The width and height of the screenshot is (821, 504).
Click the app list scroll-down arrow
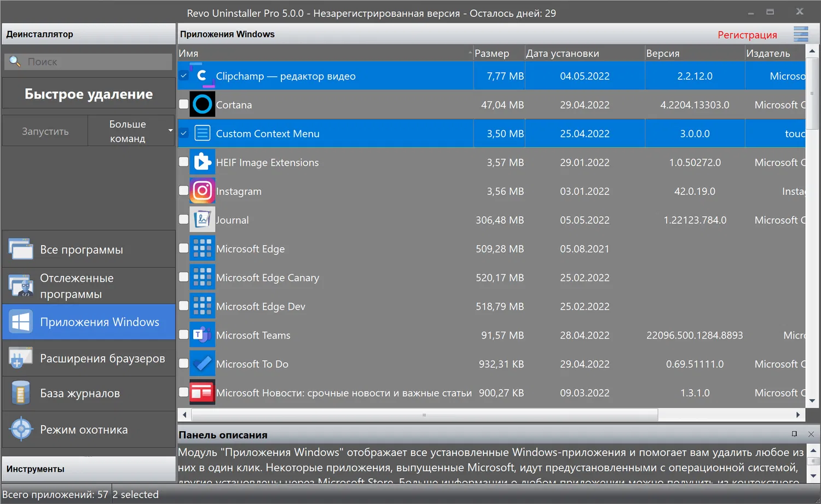tap(812, 401)
